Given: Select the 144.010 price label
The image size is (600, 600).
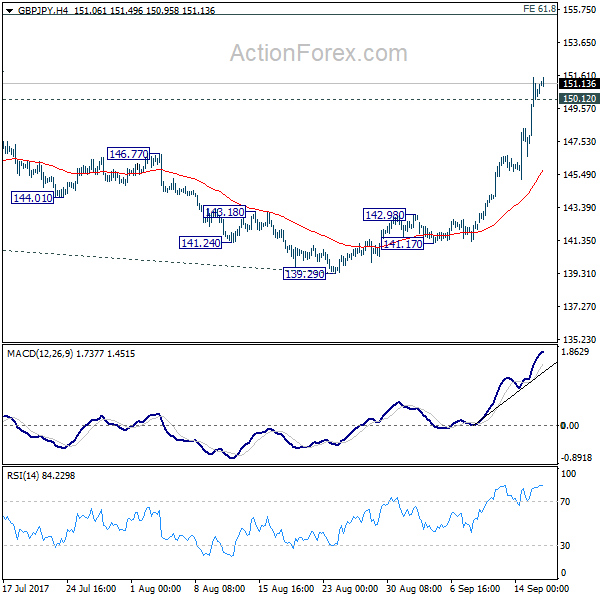Looking at the screenshot, I should click(x=33, y=198).
